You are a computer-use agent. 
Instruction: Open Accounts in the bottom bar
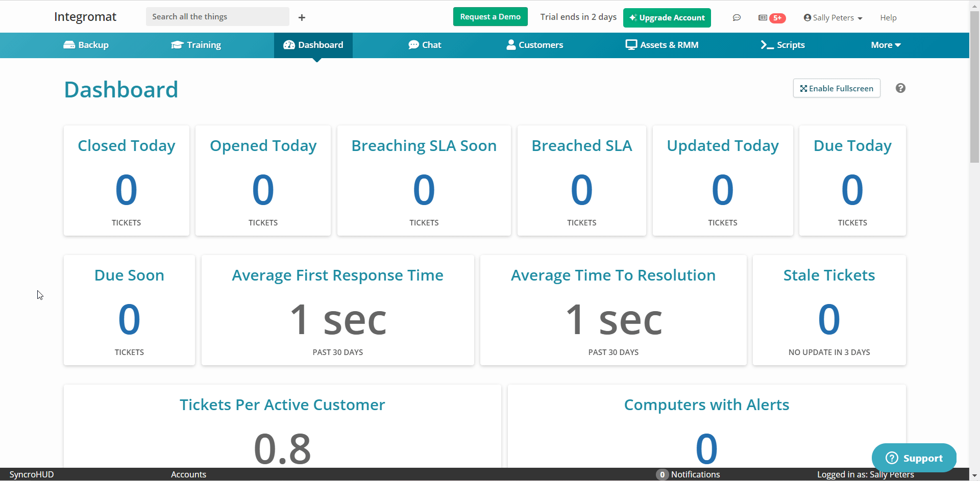[188, 474]
